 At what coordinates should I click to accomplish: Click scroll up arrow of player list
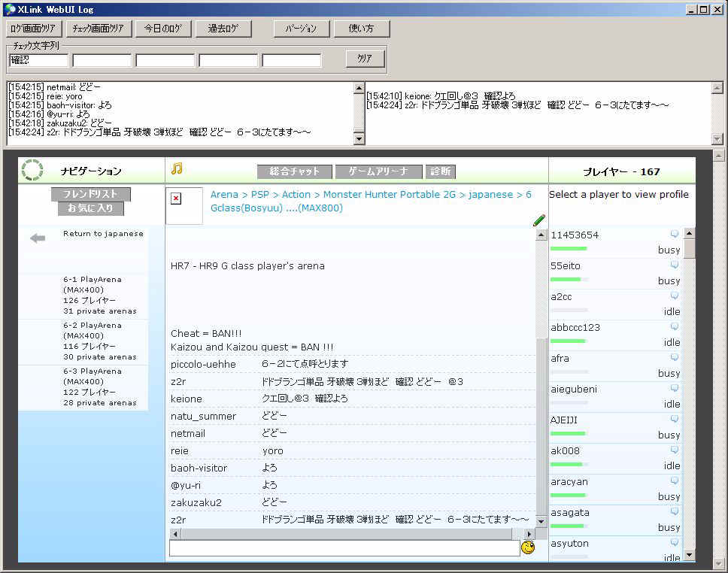pos(690,233)
